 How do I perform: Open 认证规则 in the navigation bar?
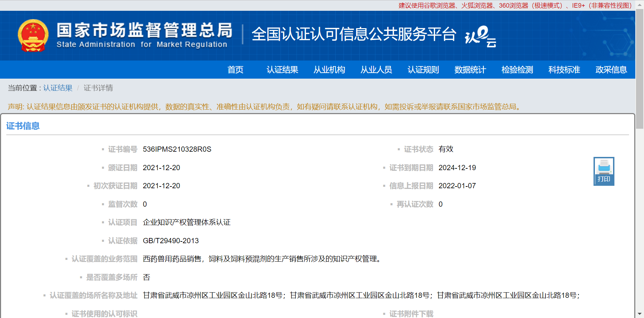[423, 70]
